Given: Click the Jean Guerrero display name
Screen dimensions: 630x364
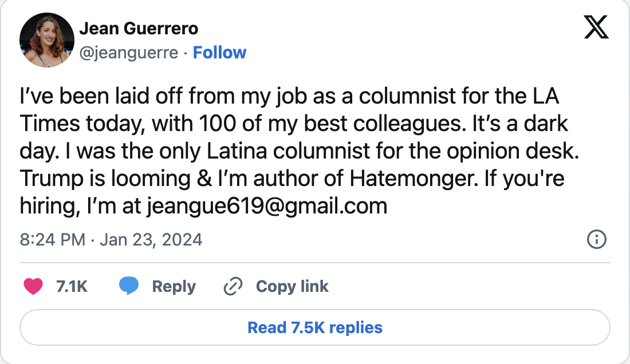Looking at the screenshot, I should pos(139,28).
